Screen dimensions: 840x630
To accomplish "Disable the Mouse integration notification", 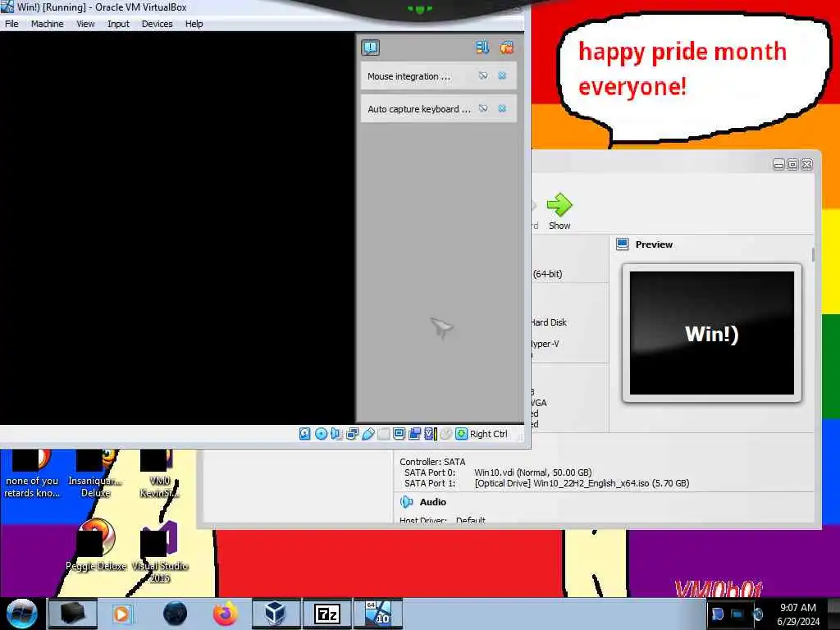I will (483, 76).
